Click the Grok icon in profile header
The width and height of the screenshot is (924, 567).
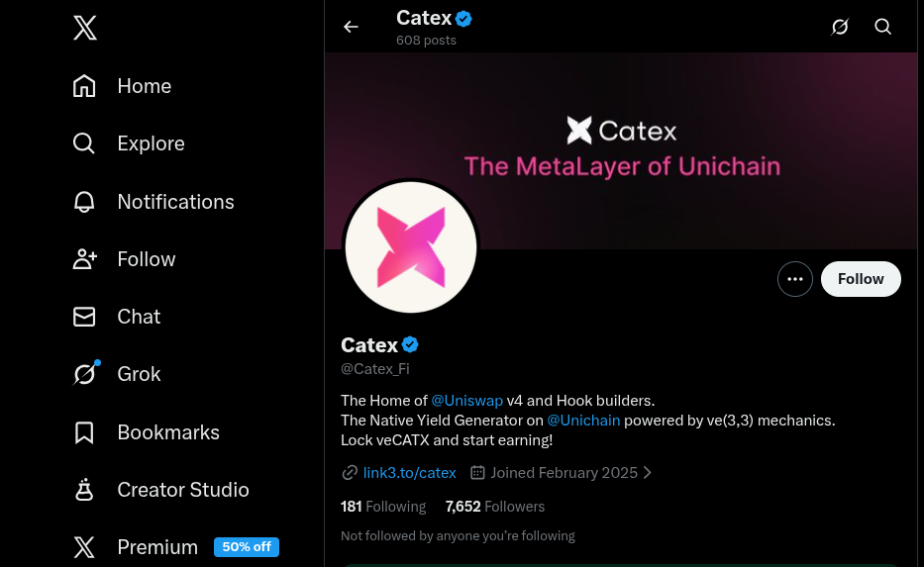coord(840,27)
